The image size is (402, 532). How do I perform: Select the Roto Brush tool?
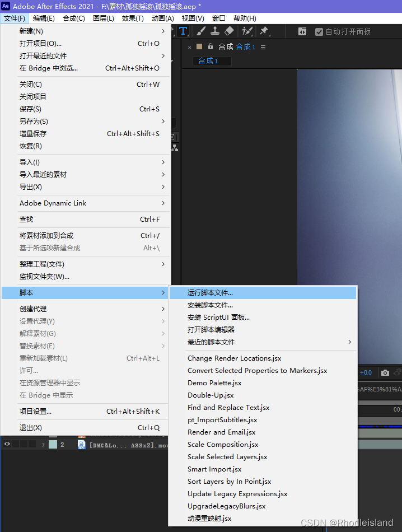tap(247, 31)
